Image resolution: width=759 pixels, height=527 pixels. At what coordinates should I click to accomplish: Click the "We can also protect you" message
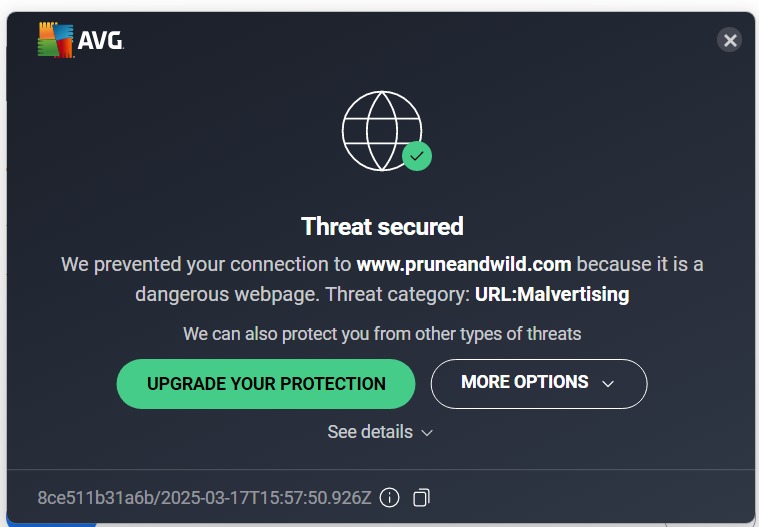(382, 334)
